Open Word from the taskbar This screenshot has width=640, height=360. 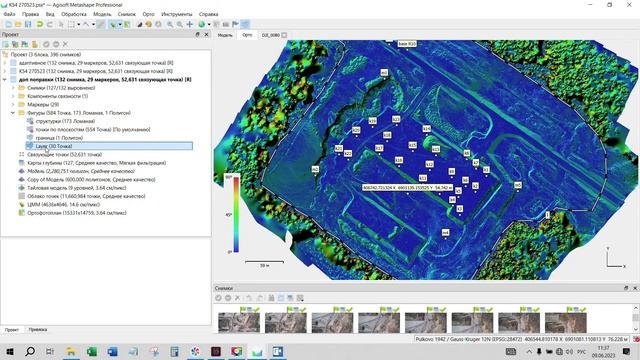click(113, 351)
